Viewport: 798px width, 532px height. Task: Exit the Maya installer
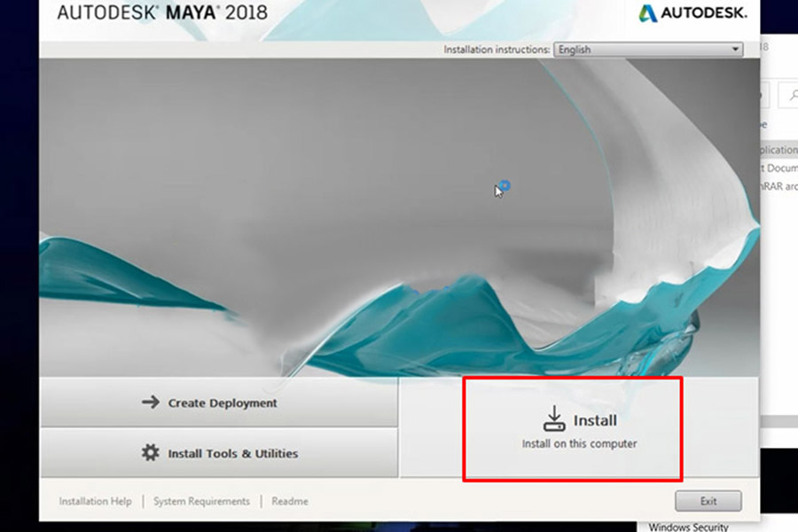pos(708,501)
